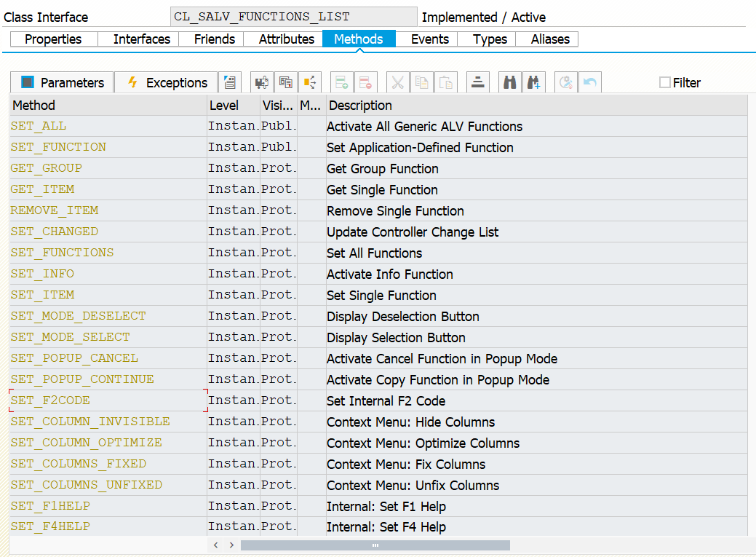Click the gear settings toolbar icon
Screen dimensions: 756x557
(x=565, y=82)
